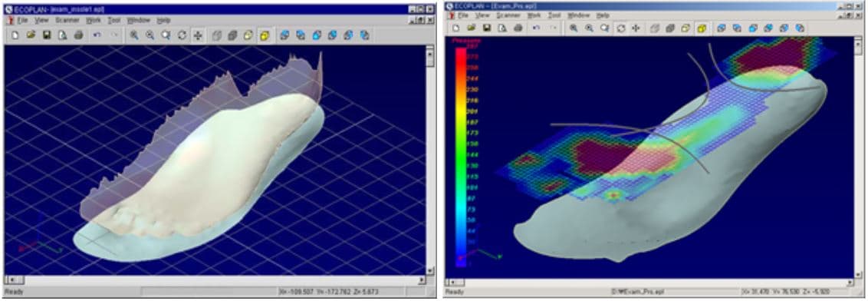Viewport: 868px width, 301px height.
Task: Click the horizontal scrollbar left arrow in the exam_insole1 window
Action: 11,280
